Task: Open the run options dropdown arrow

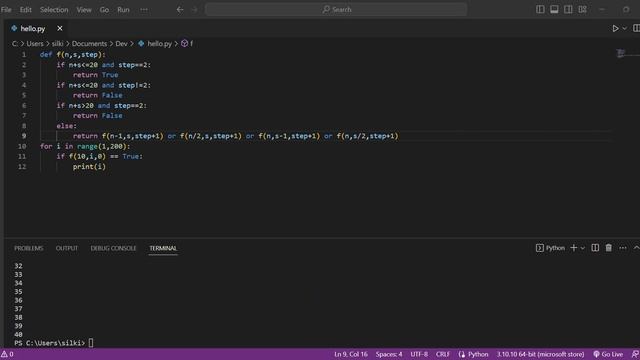Action: (624, 29)
